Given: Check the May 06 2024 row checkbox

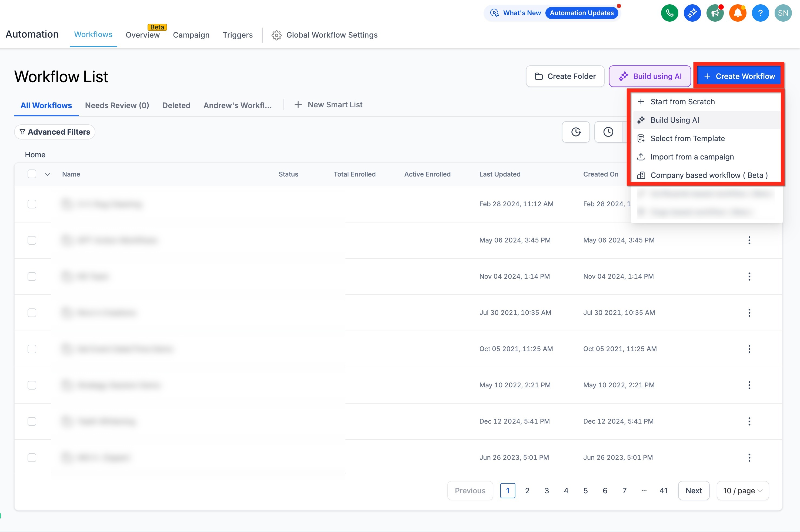Looking at the screenshot, I should point(32,240).
